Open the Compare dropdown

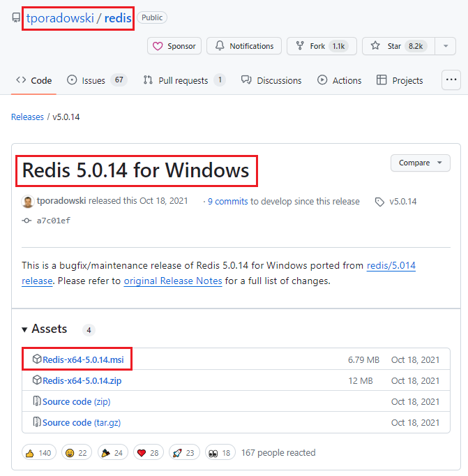[x=420, y=163]
